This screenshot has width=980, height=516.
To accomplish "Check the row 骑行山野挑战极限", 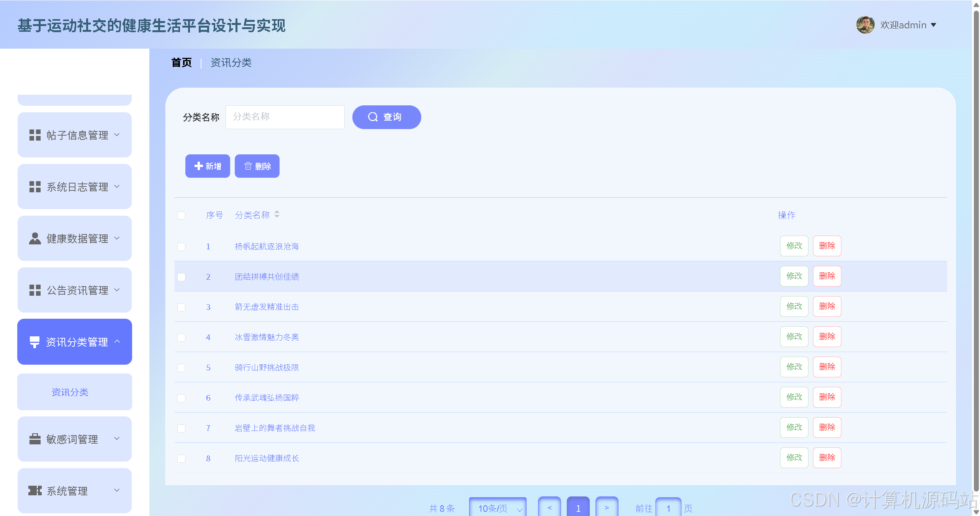I will (x=181, y=368).
